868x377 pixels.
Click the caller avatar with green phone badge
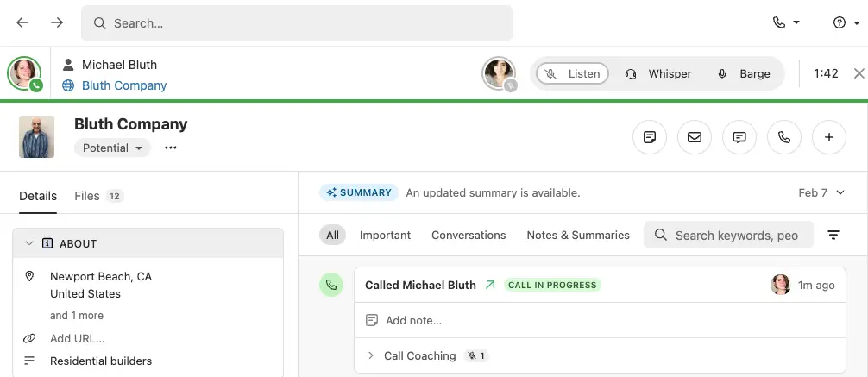click(x=24, y=73)
